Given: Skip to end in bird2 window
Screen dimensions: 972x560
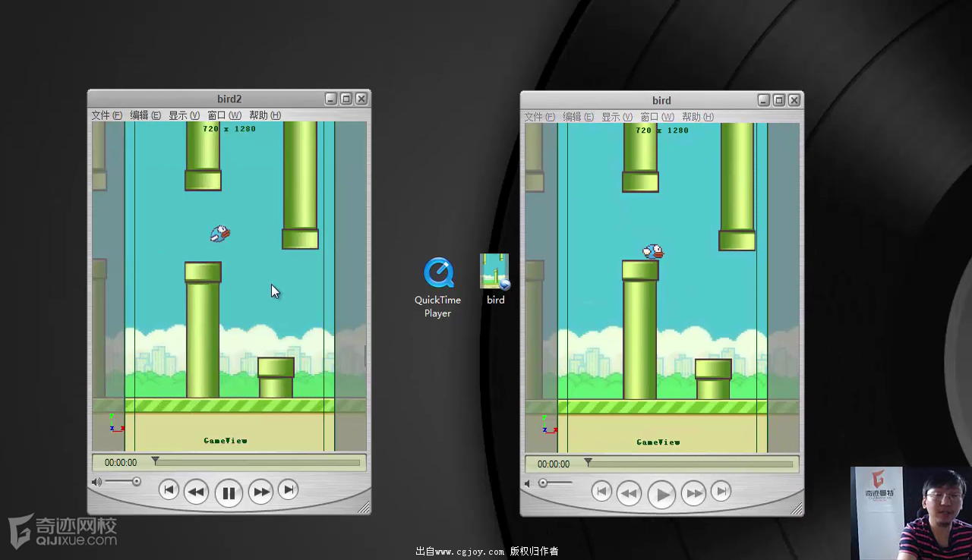Looking at the screenshot, I should pyautogui.click(x=288, y=490).
